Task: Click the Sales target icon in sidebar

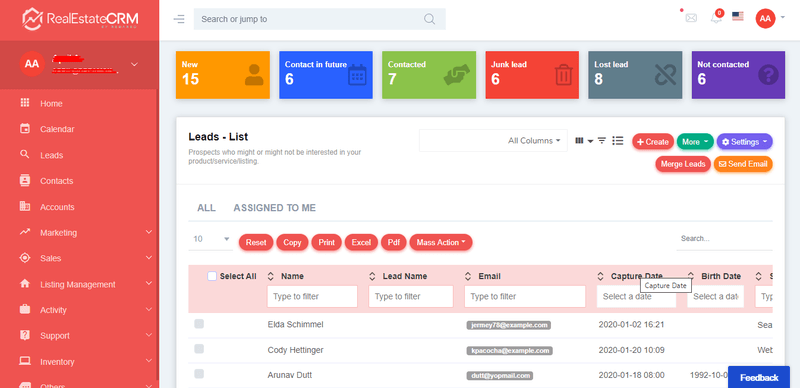Action: [x=24, y=258]
